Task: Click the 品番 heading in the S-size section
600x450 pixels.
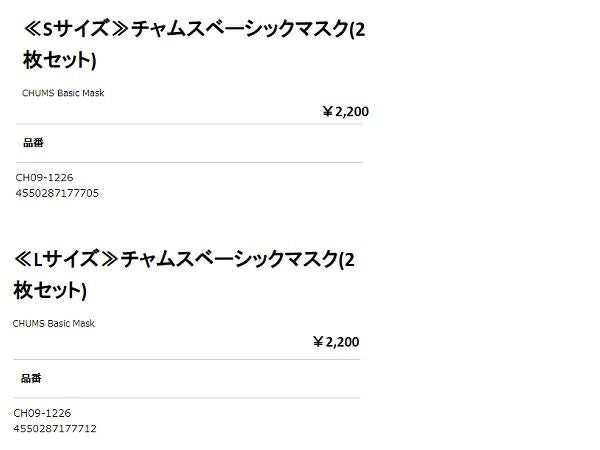Action: tap(33, 143)
